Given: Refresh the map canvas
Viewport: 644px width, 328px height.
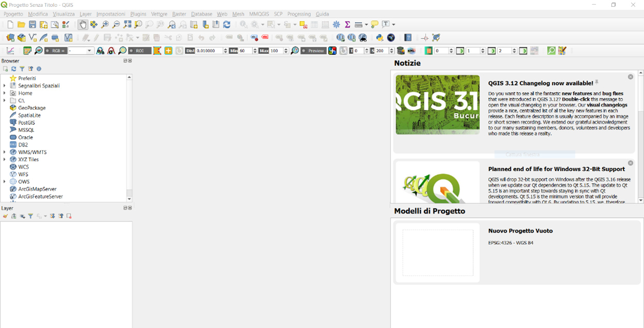Looking at the screenshot, I should click(x=227, y=24).
